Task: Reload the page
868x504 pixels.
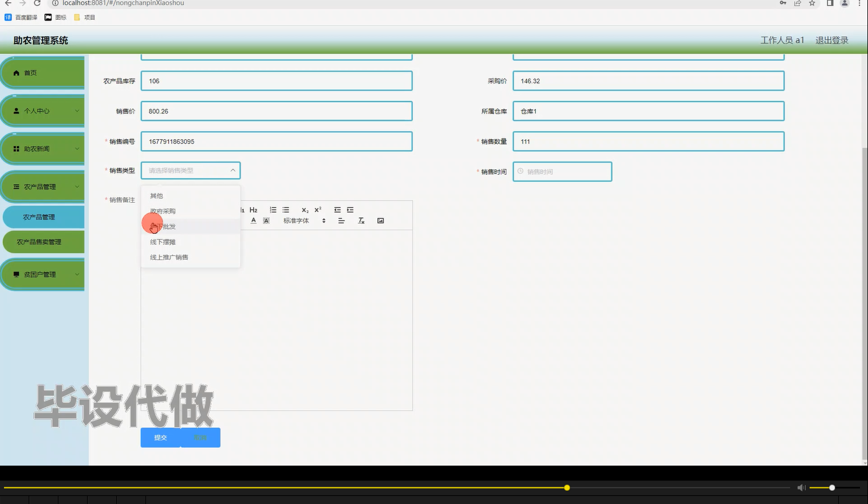Action: tap(37, 3)
